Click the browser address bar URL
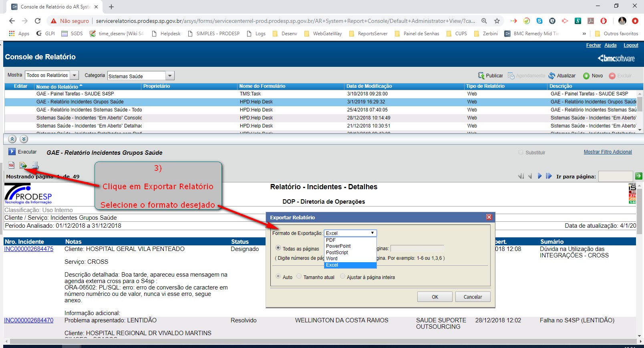 (x=286, y=21)
